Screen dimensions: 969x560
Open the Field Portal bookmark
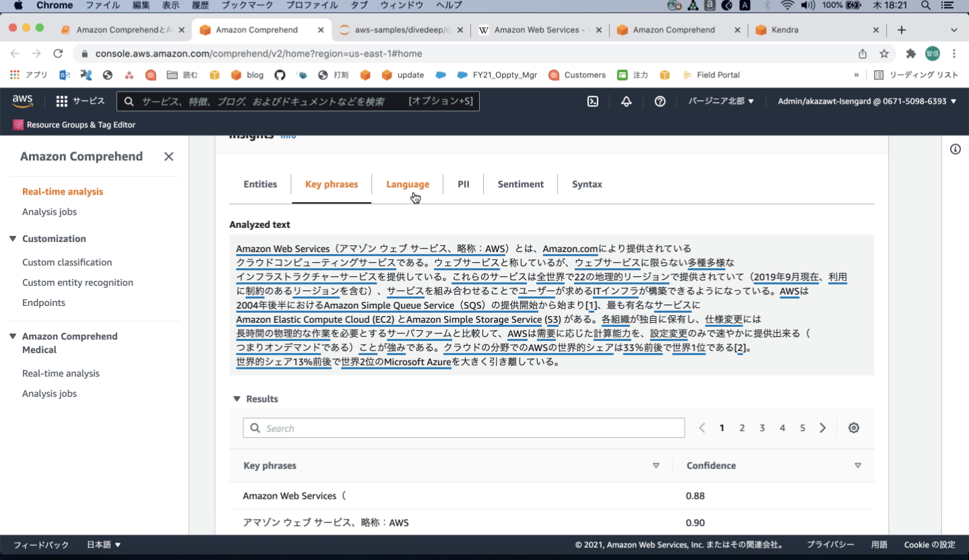pyautogui.click(x=711, y=75)
